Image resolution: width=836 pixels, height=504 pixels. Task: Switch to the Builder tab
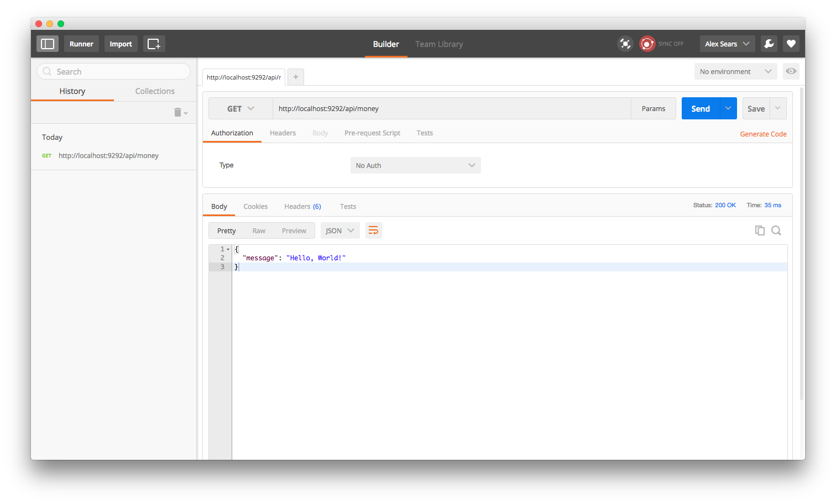pyautogui.click(x=386, y=44)
